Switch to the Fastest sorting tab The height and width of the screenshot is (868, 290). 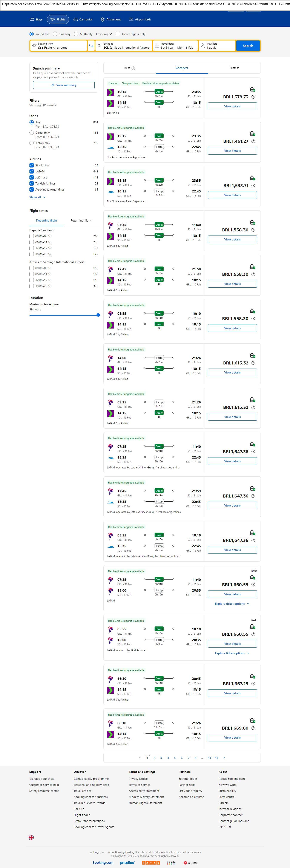[x=234, y=68]
